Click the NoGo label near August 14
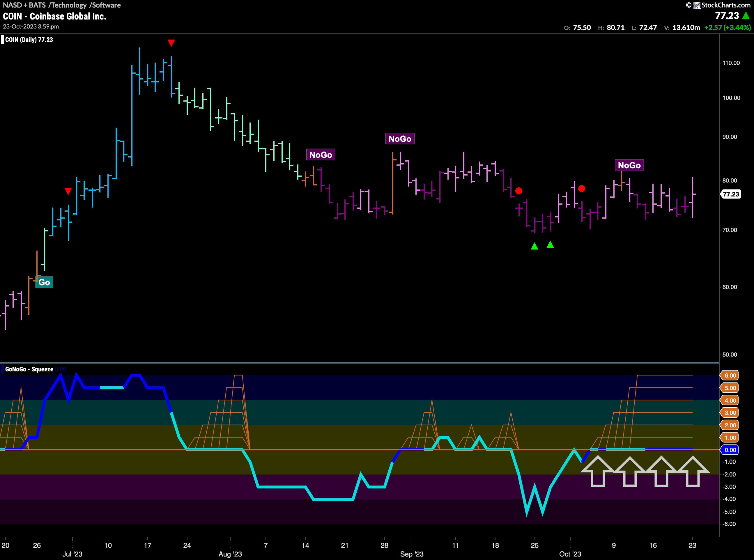Viewport: 754px width, 560px height. (x=321, y=155)
